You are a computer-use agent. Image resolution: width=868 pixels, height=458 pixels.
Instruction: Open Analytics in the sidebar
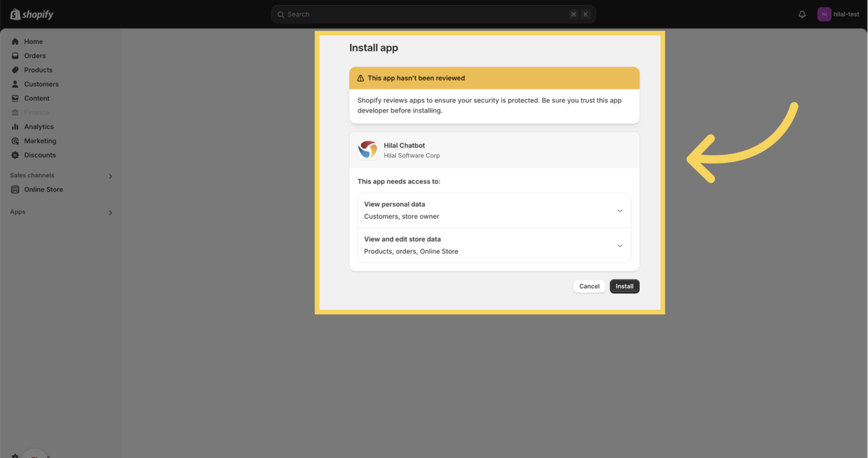[39, 127]
